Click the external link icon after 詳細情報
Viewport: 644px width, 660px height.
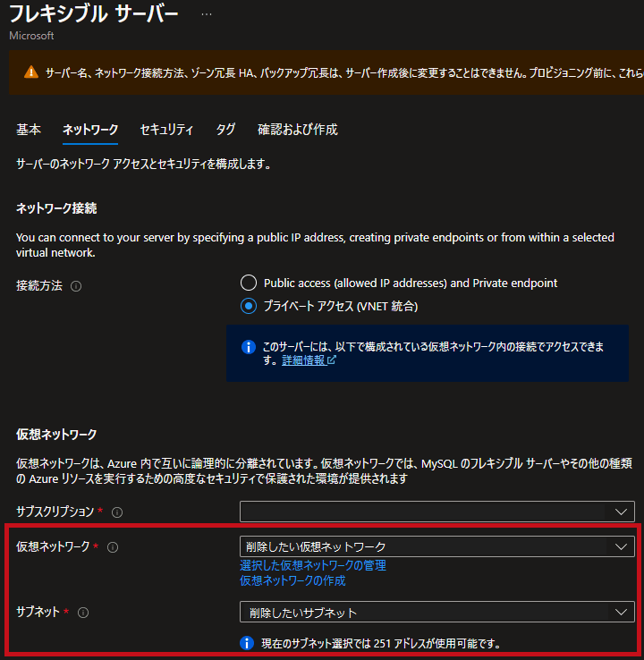coord(332,360)
